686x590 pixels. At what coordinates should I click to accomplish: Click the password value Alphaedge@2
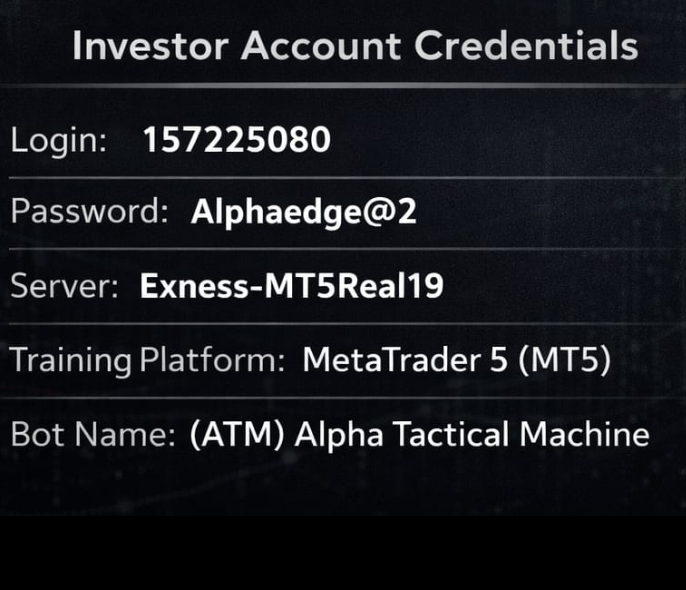pyautogui.click(x=304, y=212)
